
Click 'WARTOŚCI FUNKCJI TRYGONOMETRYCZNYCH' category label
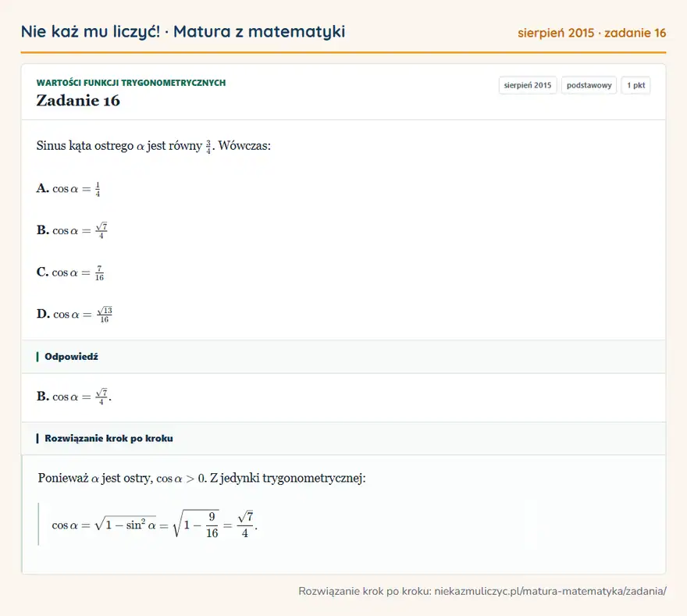tap(131, 83)
